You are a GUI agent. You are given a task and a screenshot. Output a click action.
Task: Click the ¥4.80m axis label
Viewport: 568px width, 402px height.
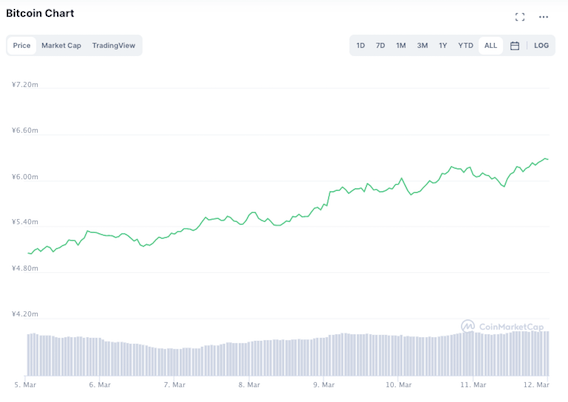click(x=25, y=268)
